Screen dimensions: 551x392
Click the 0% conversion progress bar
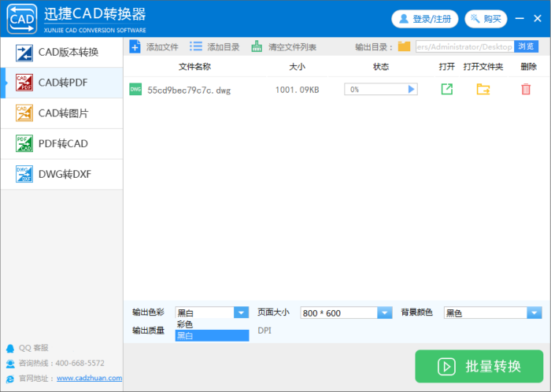point(381,89)
